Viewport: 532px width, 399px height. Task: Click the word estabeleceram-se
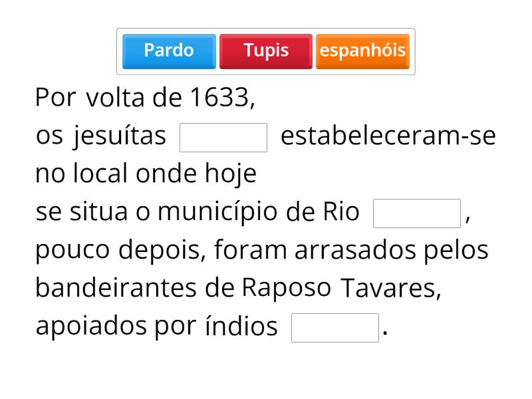pyautogui.click(x=388, y=136)
